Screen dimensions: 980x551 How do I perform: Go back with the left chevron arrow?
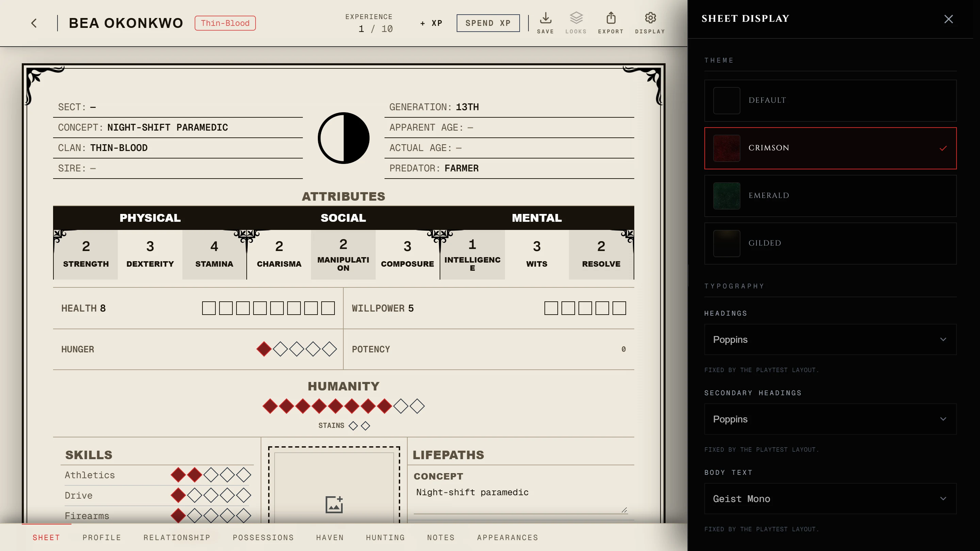pos(34,23)
